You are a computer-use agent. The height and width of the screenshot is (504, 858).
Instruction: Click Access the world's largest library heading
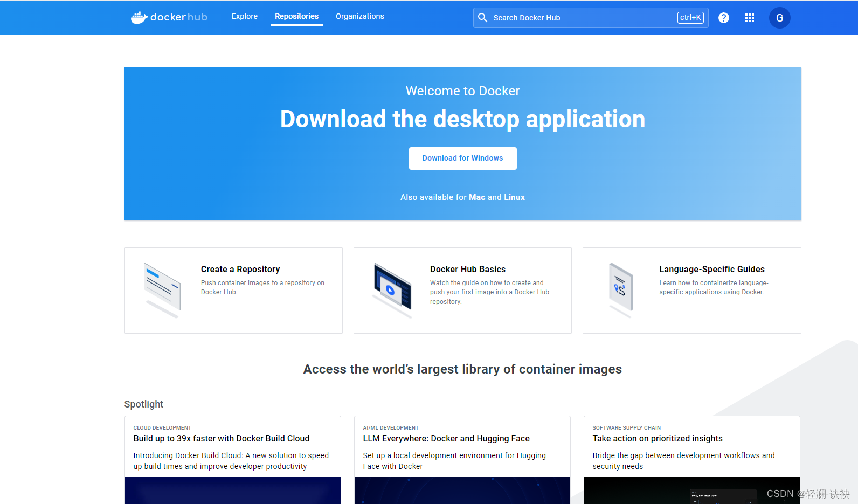(462, 369)
